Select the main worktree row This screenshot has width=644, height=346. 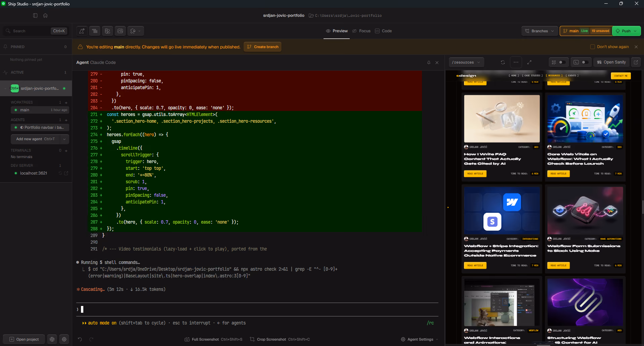(40, 110)
